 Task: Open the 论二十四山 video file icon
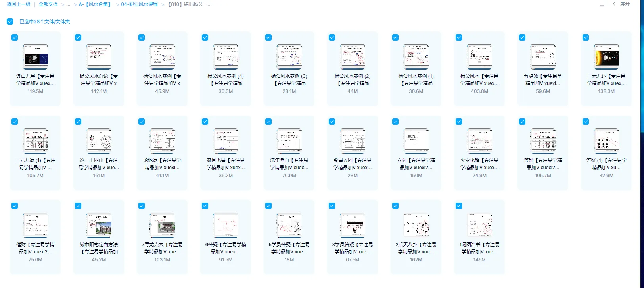(99, 141)
